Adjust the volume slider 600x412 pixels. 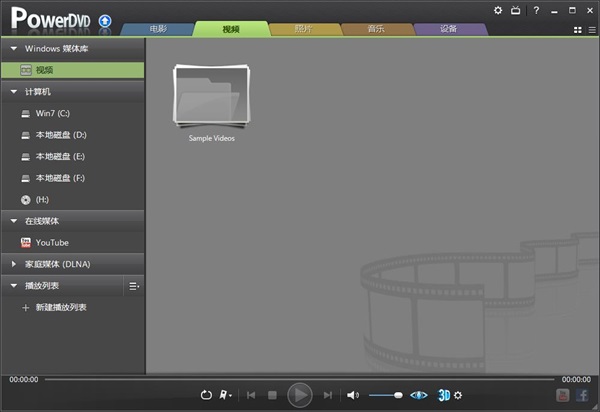[386, 395]
